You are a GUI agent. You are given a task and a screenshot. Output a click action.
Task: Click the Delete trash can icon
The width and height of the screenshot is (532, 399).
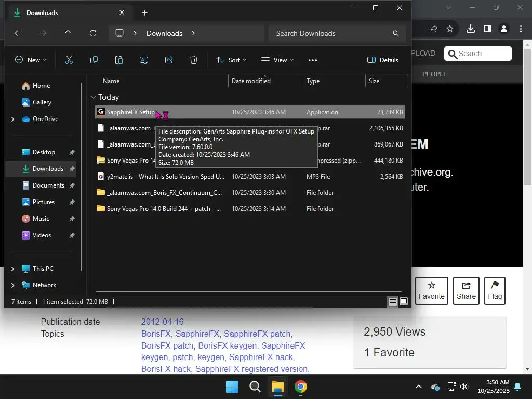click(x=194, y=60)
